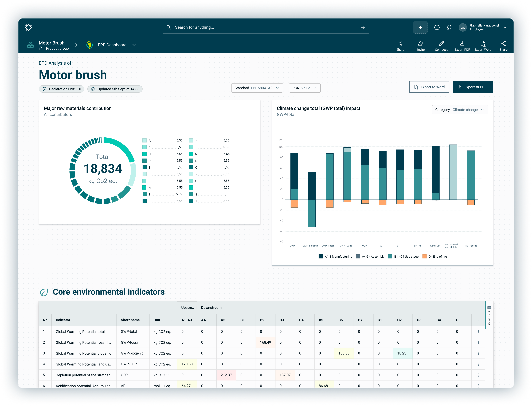
Task: Open the PCR Value dropdown
Action: point(305,88)
